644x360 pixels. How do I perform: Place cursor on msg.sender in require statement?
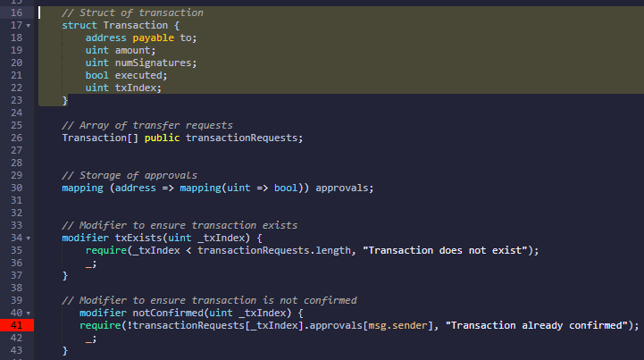pyautogui.click(x=397, y=325)
